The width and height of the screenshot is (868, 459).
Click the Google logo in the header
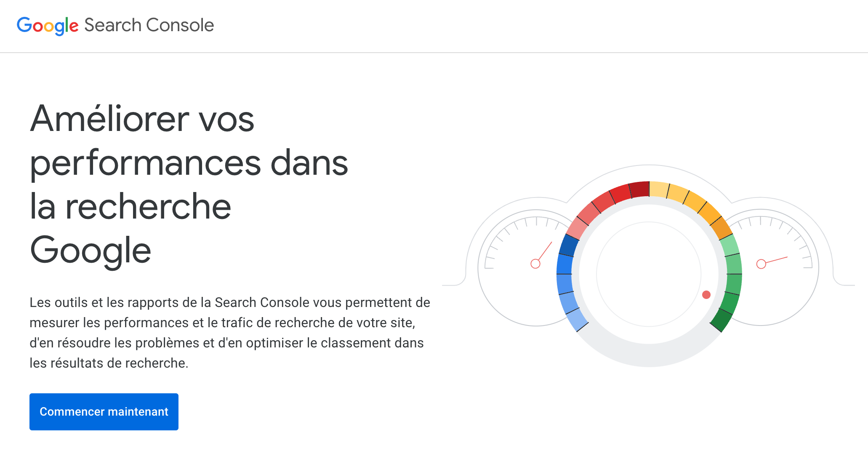[47, 26]
